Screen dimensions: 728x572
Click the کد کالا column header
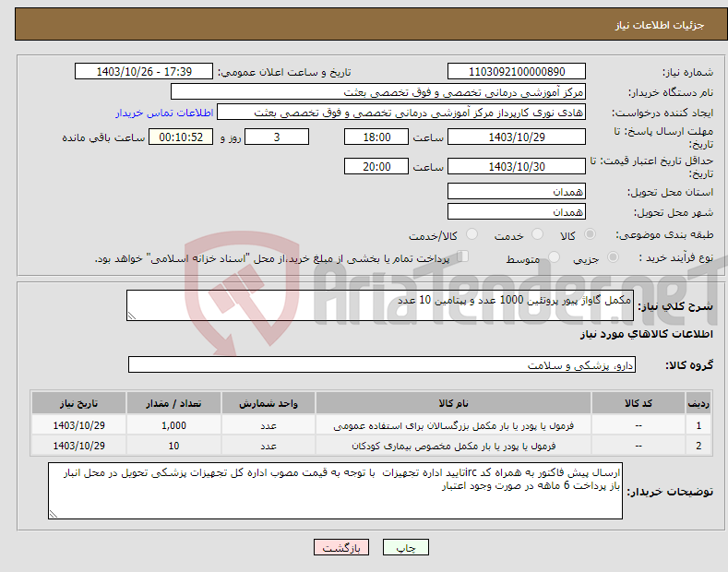point(638,403)
